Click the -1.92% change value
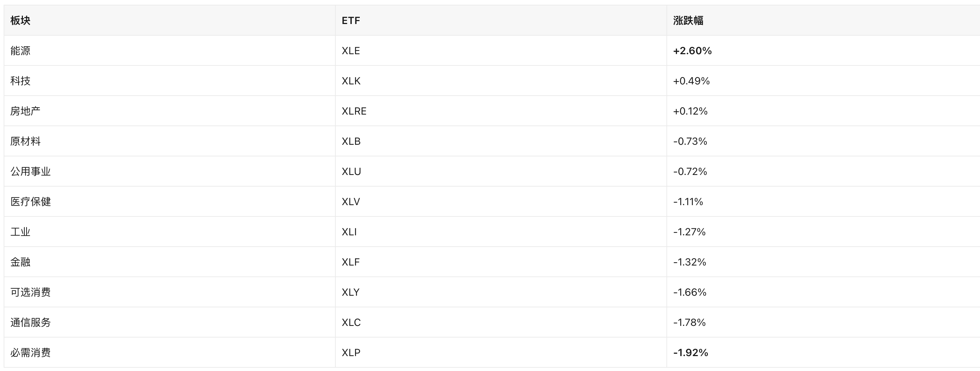 pyautogui.click(x=691, y=352)
